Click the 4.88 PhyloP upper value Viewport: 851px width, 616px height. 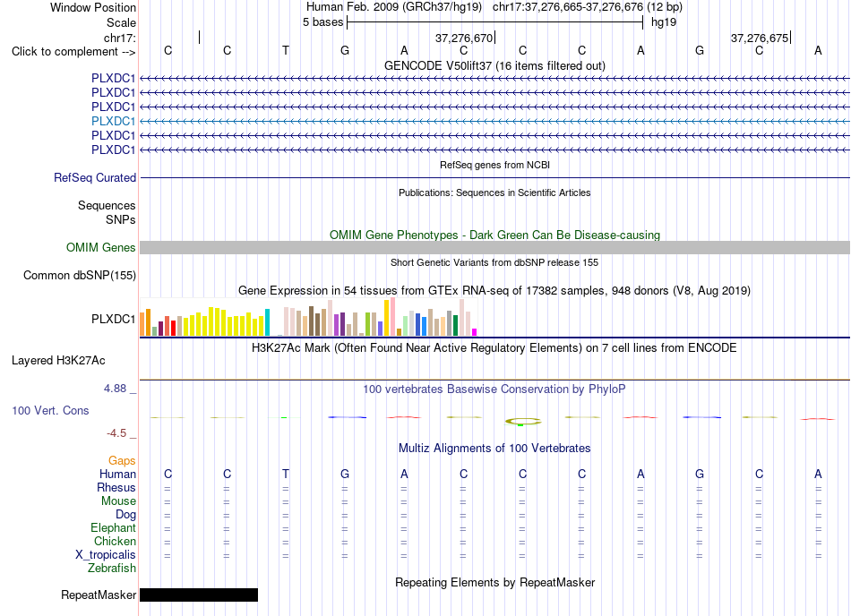point(115,389)
